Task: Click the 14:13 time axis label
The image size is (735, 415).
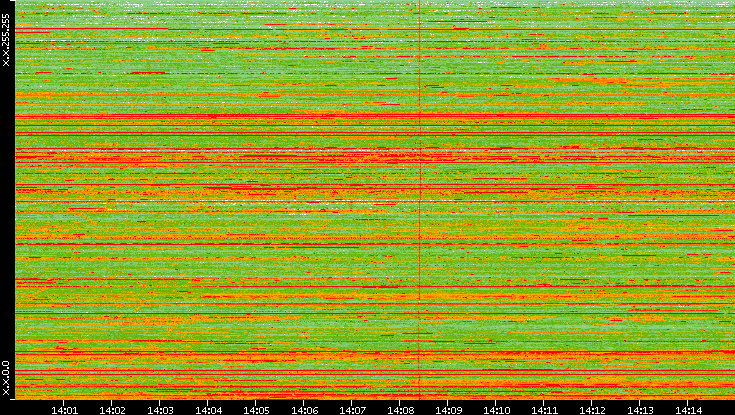Action: pyautogui.click(x=640, y=410)
